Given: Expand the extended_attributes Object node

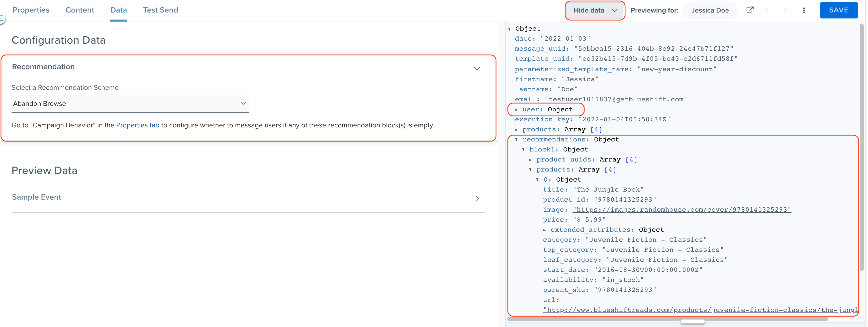Looking at the screenshot, I should [x=544, y=230].
